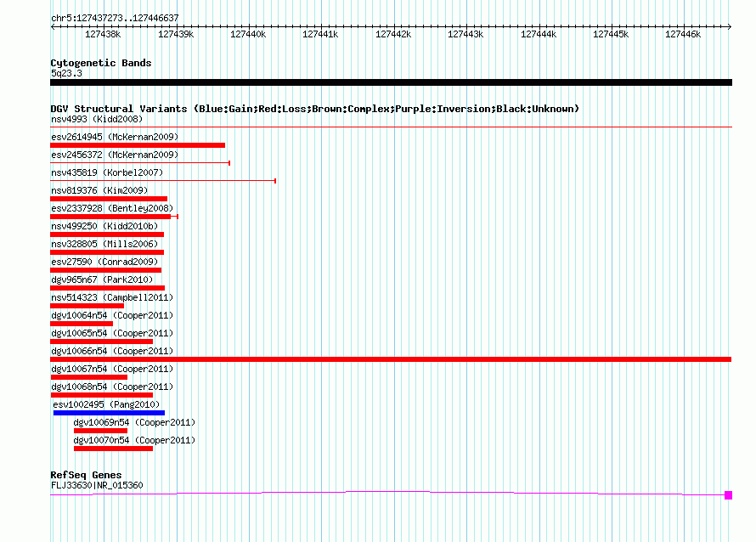756x542 pixels.
Task: Click the red bar under esv2614945
Action: pos(138,145)
